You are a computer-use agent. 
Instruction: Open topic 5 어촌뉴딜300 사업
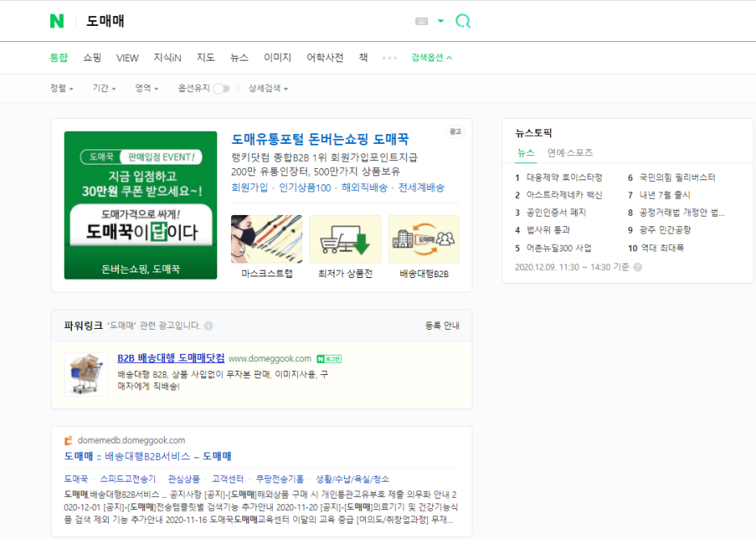[558, 248]
